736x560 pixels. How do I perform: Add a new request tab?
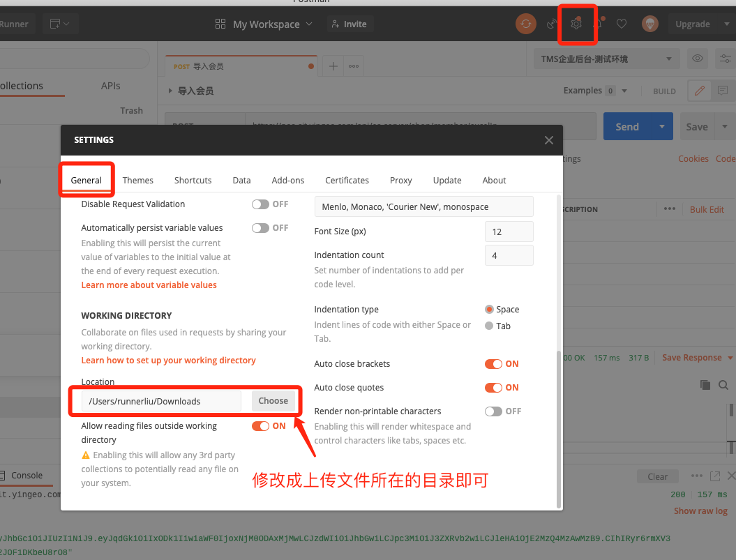click(333, 66)
